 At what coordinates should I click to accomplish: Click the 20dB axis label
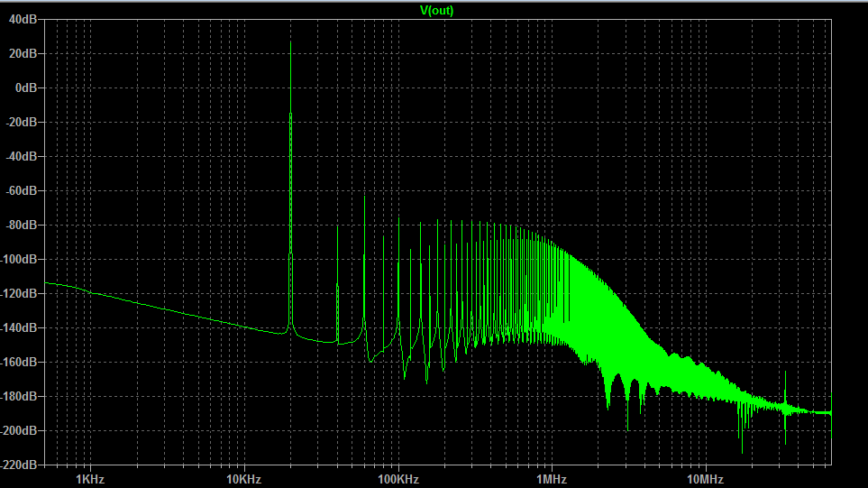point(23,54)
